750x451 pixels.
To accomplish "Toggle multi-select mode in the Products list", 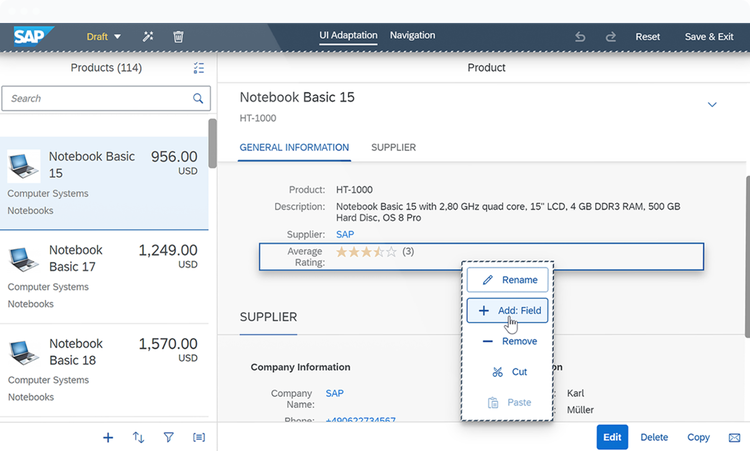I will click(x=199, y=68).
